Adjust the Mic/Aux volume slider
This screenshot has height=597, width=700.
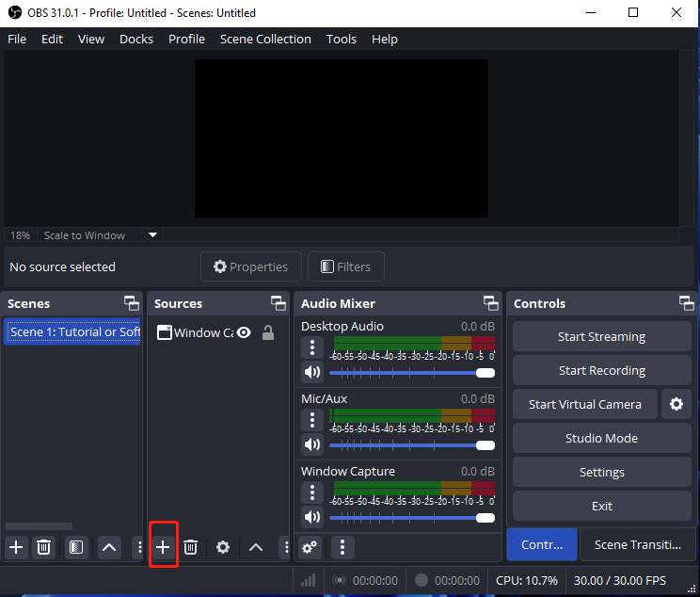click(411, 445)
